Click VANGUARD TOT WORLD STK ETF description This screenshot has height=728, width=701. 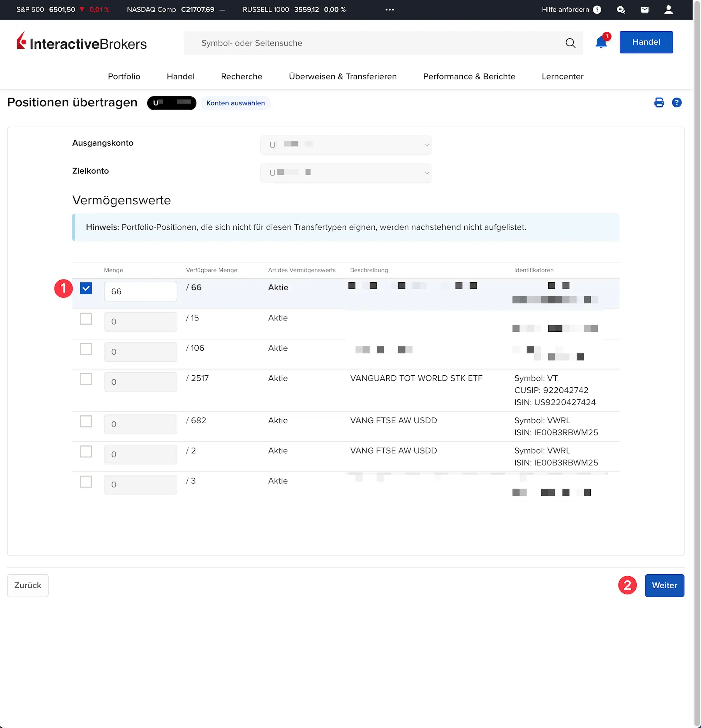(x=416, y=378)
